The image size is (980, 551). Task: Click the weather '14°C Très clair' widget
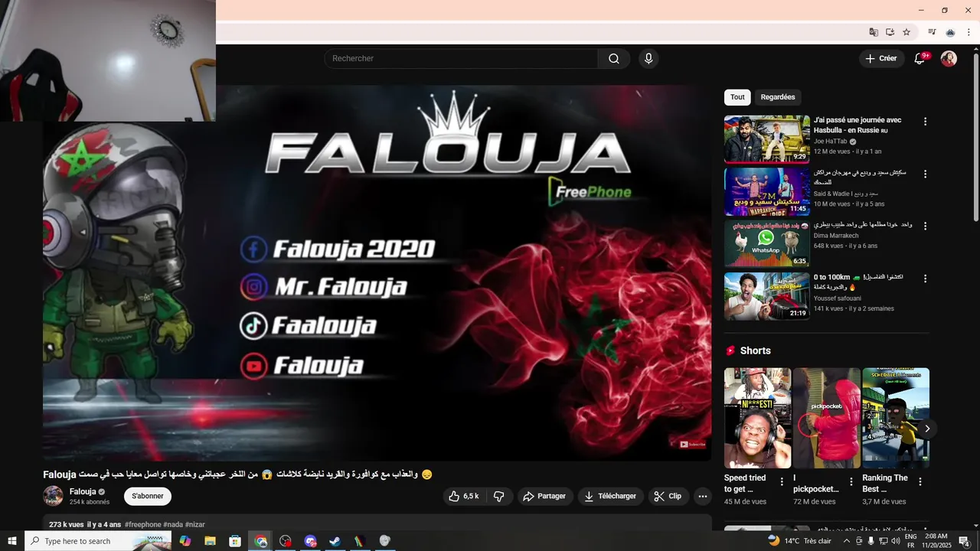[799, 541]
